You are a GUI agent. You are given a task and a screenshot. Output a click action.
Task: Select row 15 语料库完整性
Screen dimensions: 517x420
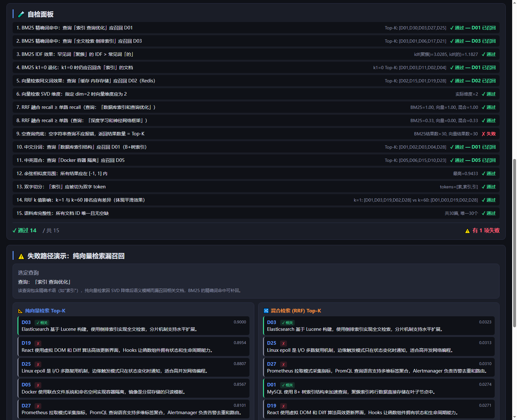pos(256,213)
